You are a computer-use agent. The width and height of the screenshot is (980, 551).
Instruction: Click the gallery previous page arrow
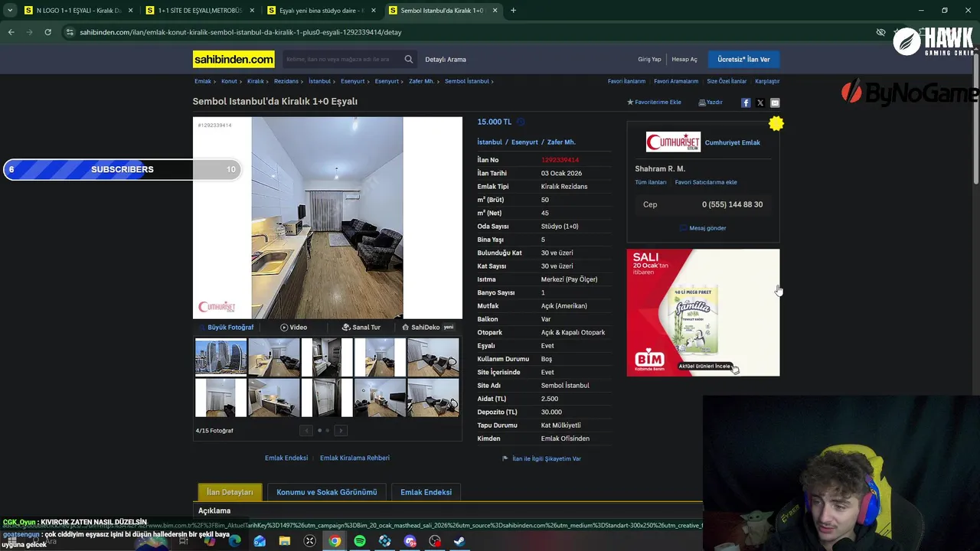[306, 431]
